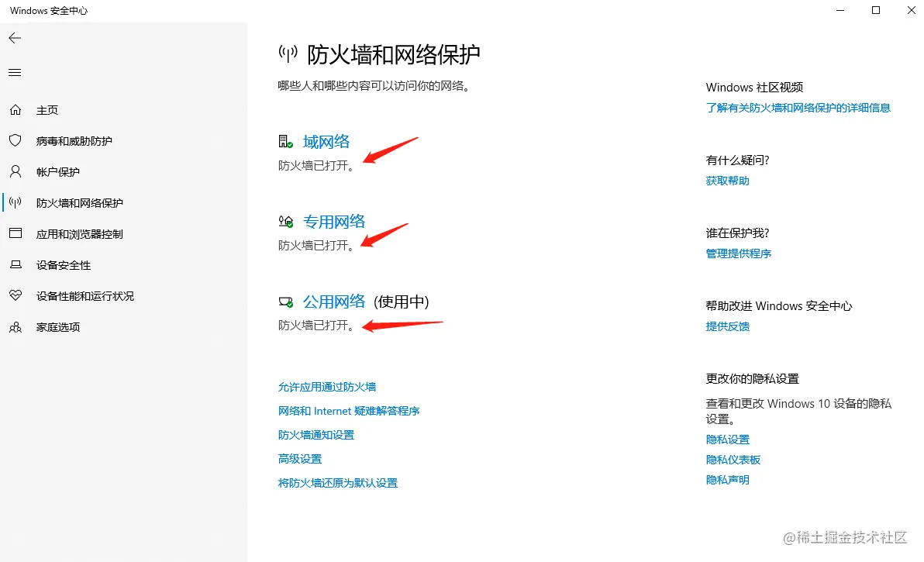924x562 pixels.
Task: Click 获取帮助 link
Action: [727, 181]
